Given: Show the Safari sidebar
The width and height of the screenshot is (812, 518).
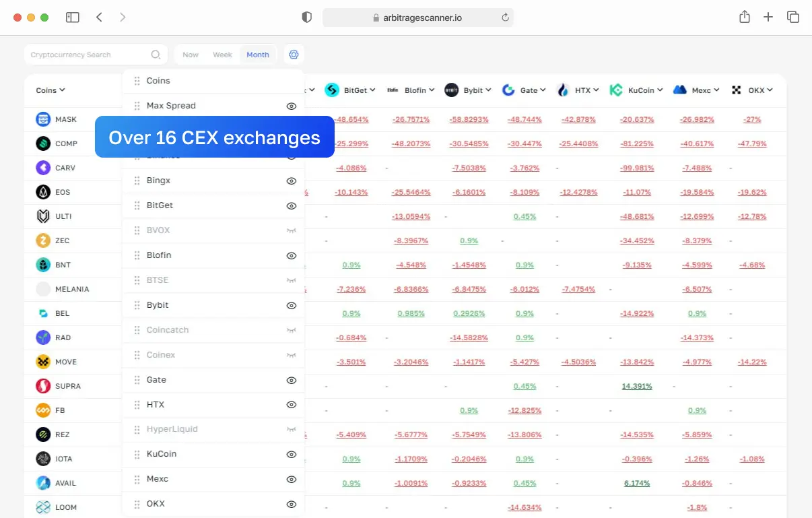Looking at the screenshot, I should coord(73,18).
